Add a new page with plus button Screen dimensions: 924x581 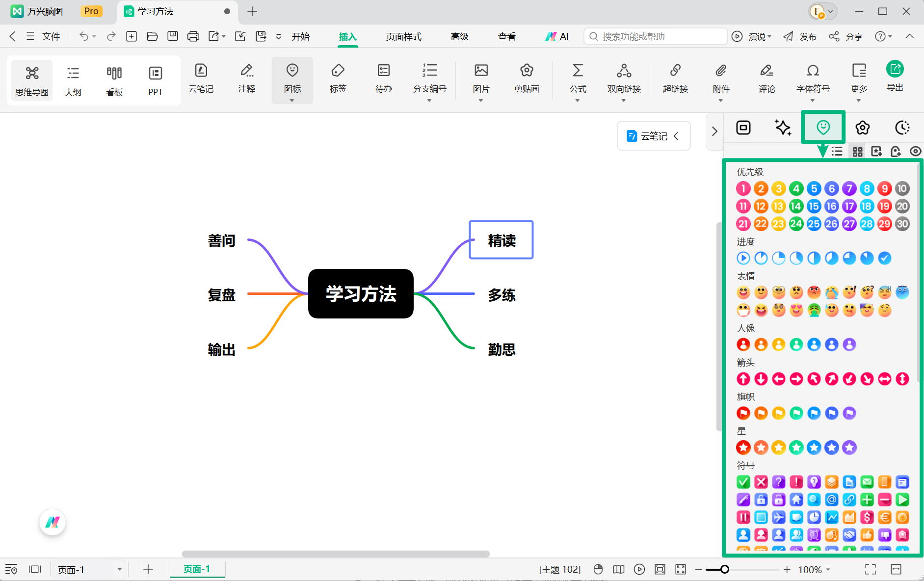pyautogui.click(x=148, y=569)
